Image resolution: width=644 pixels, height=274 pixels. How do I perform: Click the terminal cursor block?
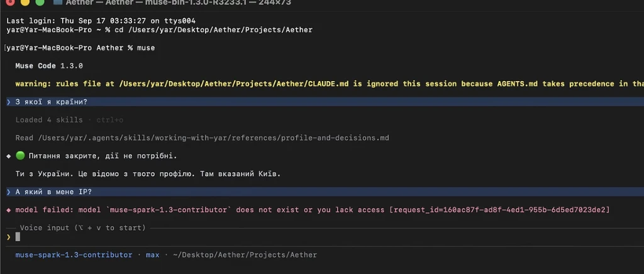coord(18,237)
